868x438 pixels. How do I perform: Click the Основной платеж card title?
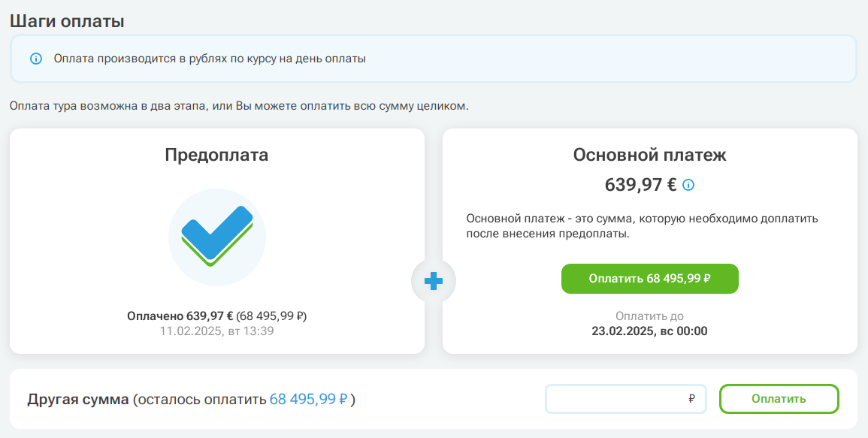tap(649, 156)
